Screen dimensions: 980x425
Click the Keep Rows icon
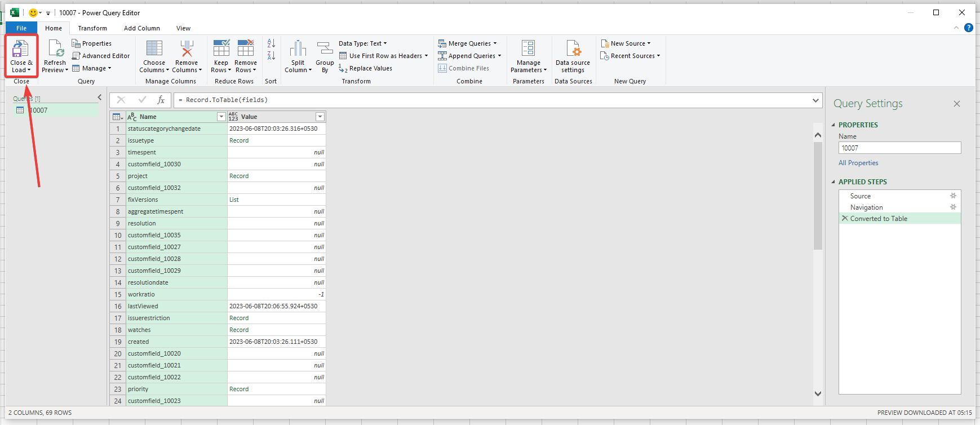tap(221, 48)
